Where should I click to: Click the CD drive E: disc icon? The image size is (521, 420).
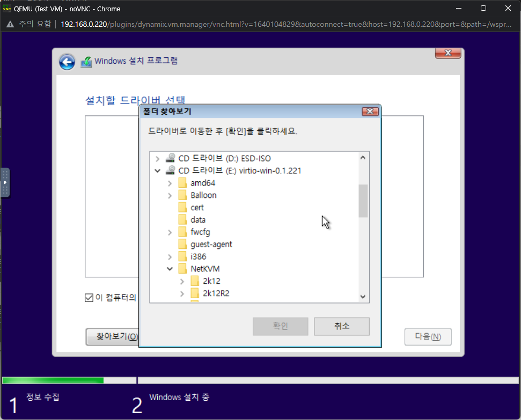(x=171, y=171)
